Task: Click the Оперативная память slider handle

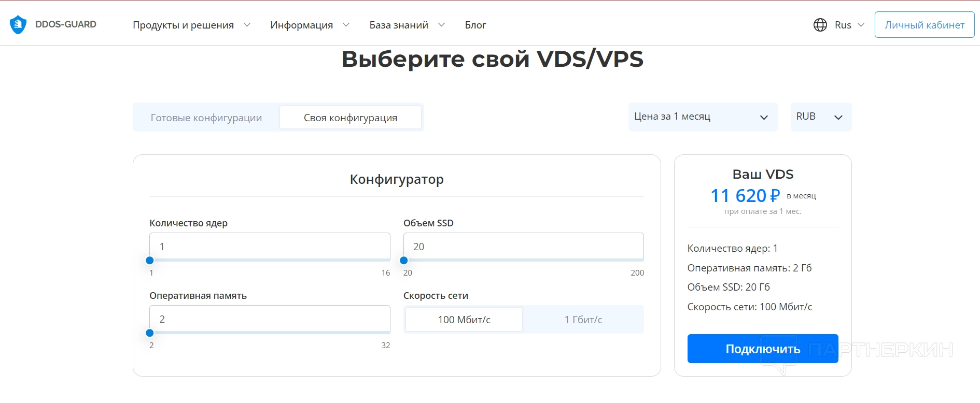Action: coord(150,333)
